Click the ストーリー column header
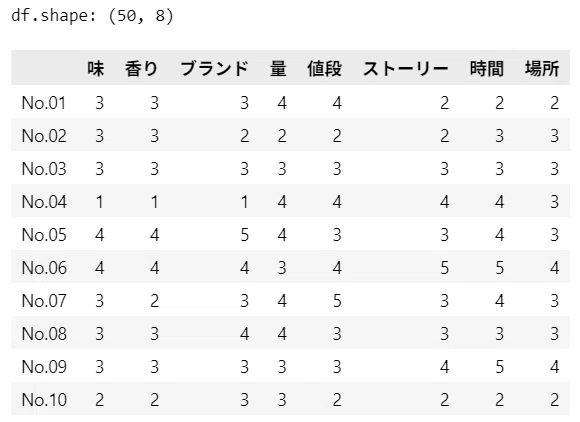Screen dimensions: 580x422 click(406, 69)
